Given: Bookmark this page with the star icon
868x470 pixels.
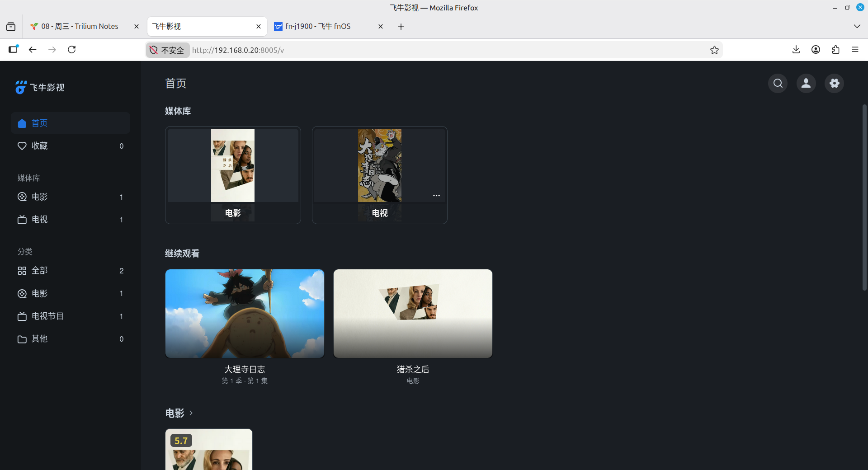Looking at the screenshot, I should [714, 50].
